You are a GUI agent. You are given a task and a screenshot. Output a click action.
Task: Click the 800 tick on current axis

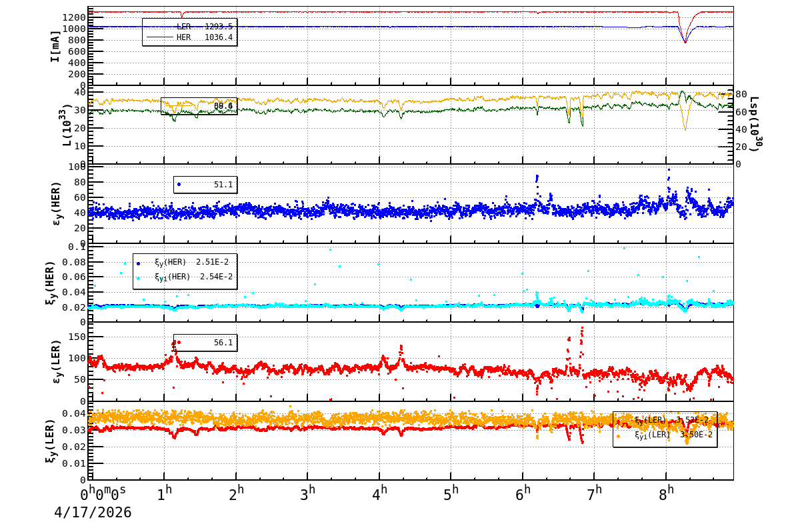click(x=76, y=40)
